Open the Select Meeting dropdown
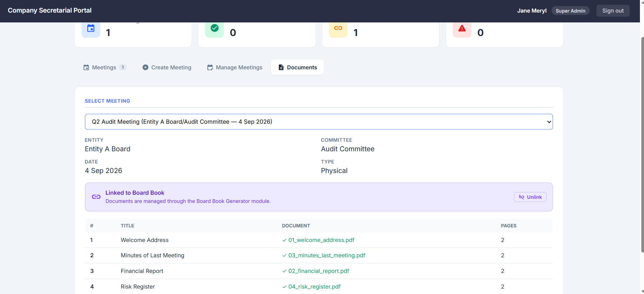The height and width of the screenshot is (294, 644). [x=319, y=122]
